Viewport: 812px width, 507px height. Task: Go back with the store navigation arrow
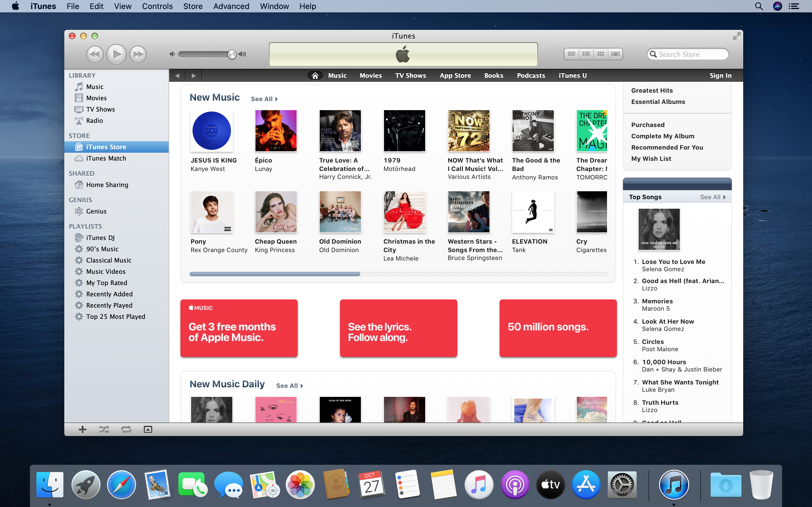click(x=177, y=75)
